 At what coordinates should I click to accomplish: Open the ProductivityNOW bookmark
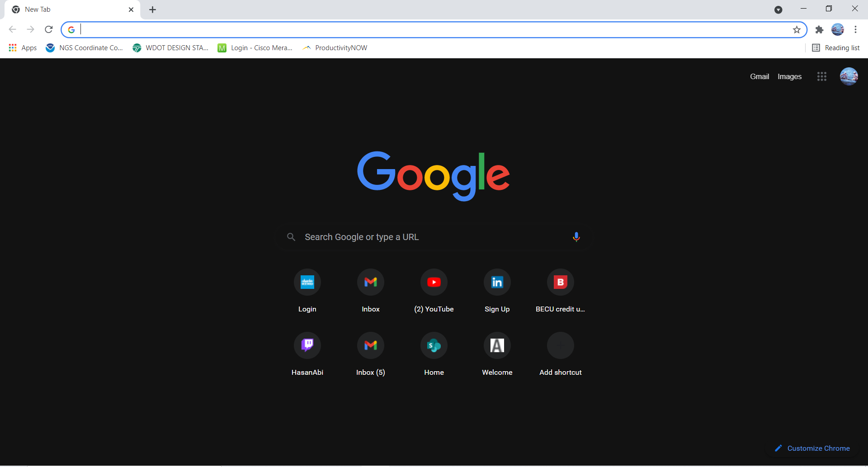coord(335,48)
